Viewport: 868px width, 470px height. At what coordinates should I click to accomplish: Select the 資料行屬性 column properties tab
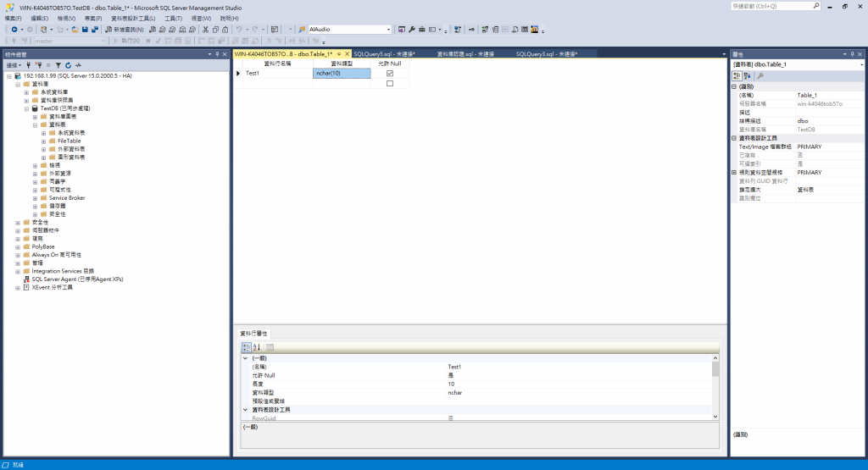click(253, 334)
